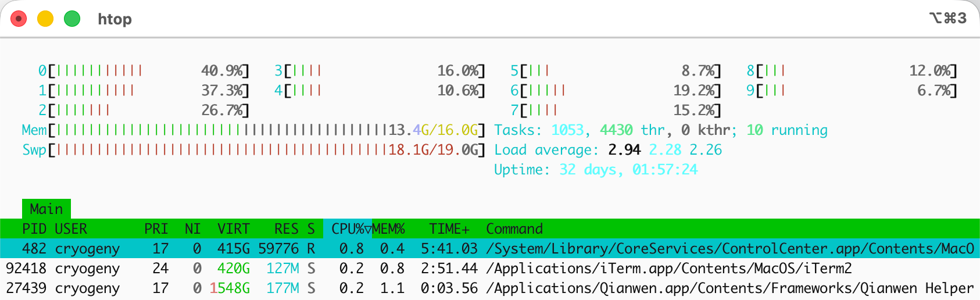Image resolution: width=980 pixels, height=300 pixels.
Task: Sort by RES column header
Action: [x=287, y=228]
